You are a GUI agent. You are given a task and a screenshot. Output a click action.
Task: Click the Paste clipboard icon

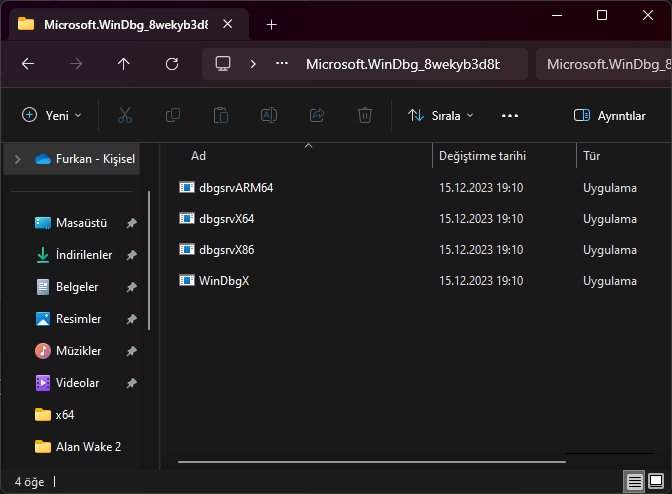tap(221, 115)
